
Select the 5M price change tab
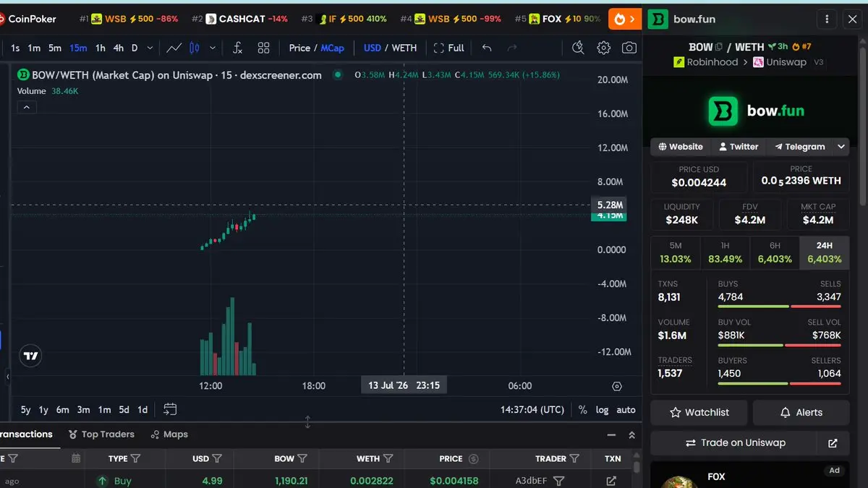[x=676, y=252]
